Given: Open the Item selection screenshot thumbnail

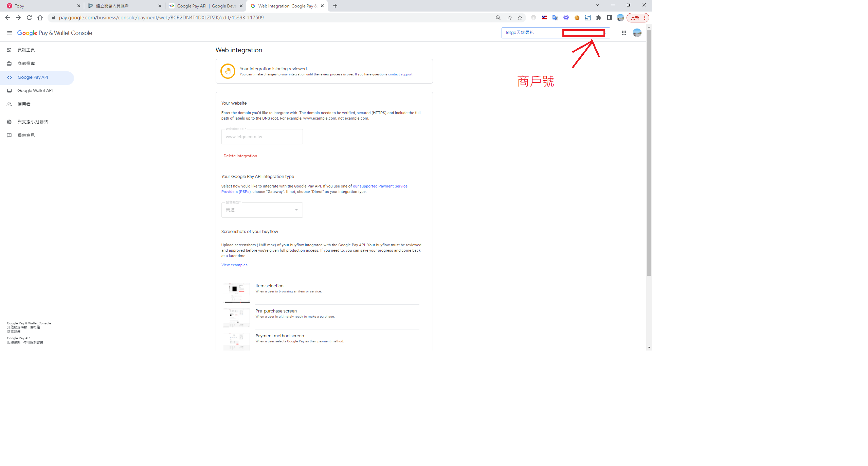Looking at the screenshot, I should (x=237, y=292).
